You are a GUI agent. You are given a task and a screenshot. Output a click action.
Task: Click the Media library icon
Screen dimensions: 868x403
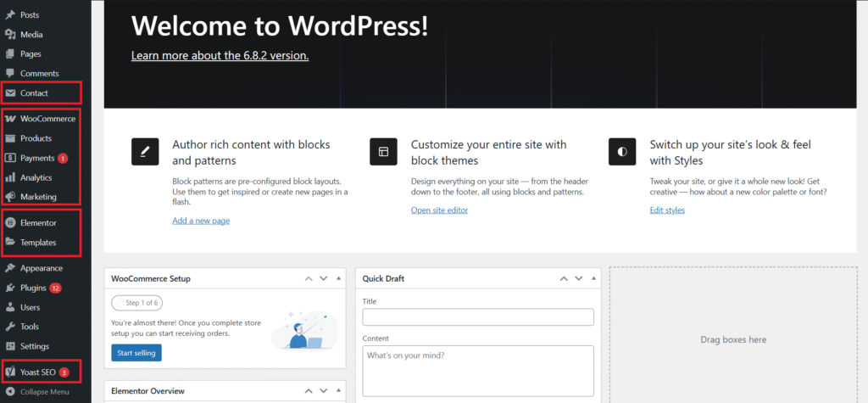tap(10, 35)
